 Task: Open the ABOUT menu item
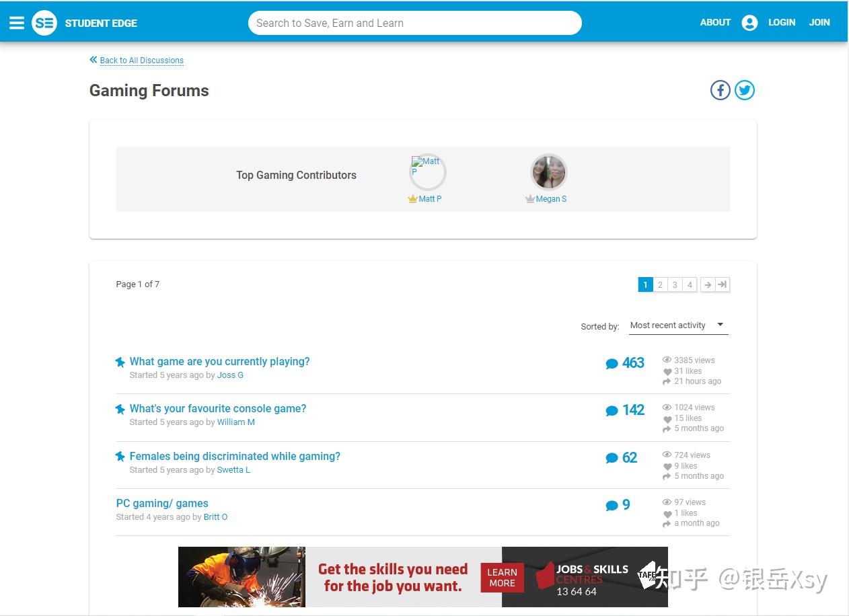(715, 22)
